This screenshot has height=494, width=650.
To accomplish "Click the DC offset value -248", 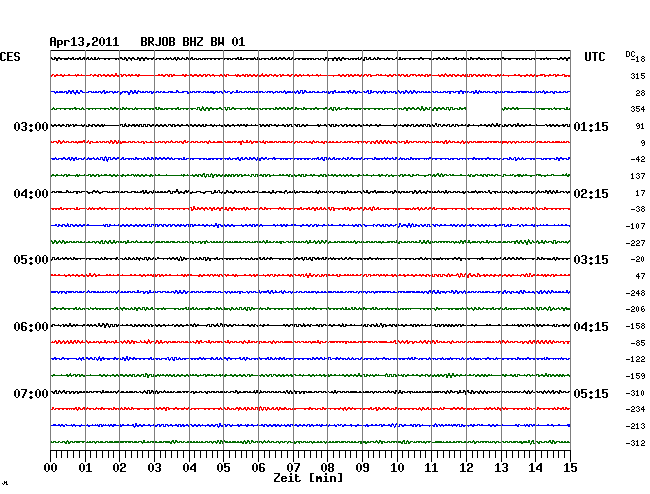I will point(635,293).
